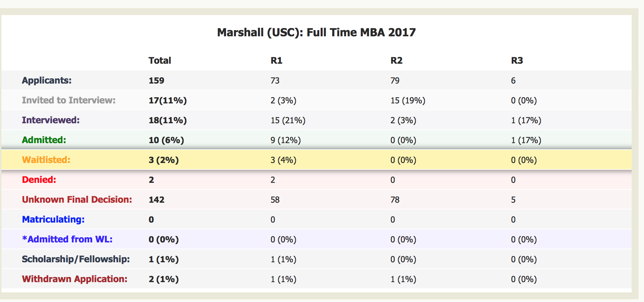
Task: Click the total applicants value 159
Action: click(156, 80)
